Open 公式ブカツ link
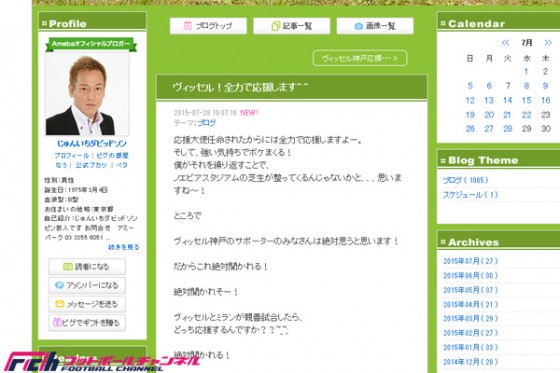This screenshot has width=560, height=373. (x=91, y=165)
